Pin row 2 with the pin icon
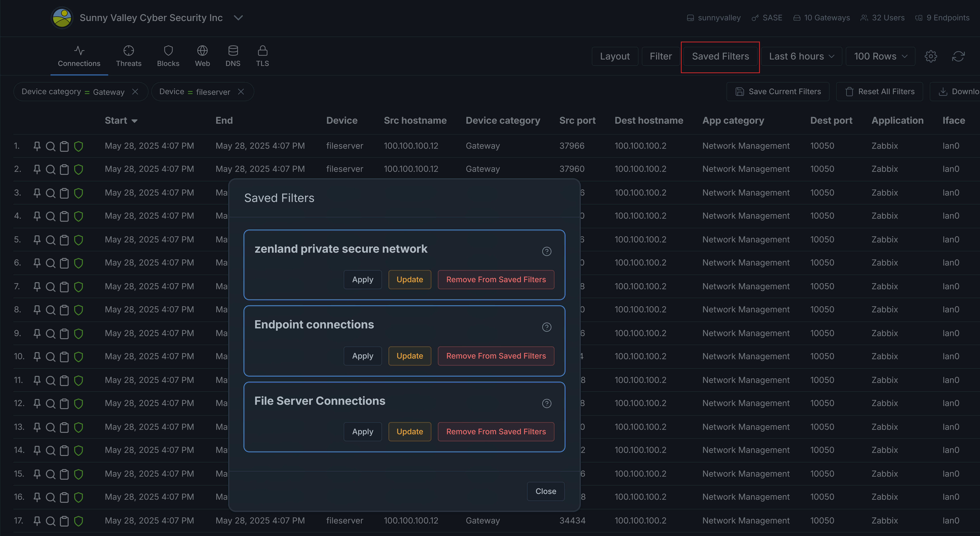 pyautogui.click(x=37, y=169)
